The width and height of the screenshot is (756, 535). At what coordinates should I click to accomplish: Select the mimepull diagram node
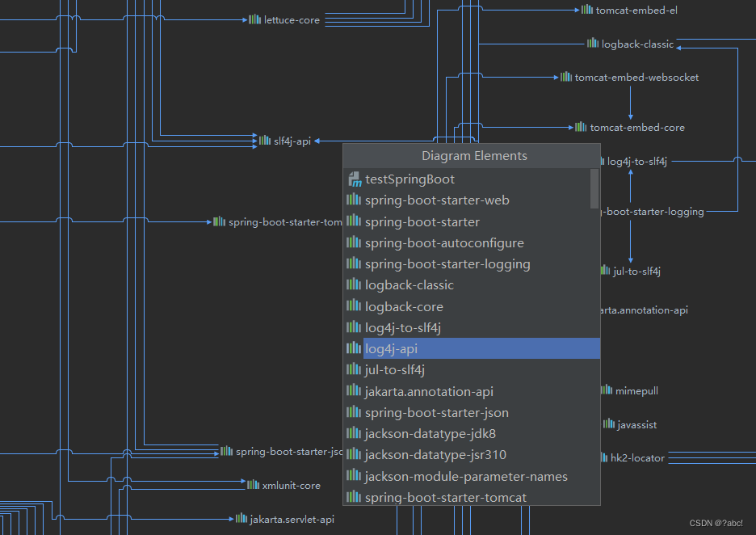point(630,391)
